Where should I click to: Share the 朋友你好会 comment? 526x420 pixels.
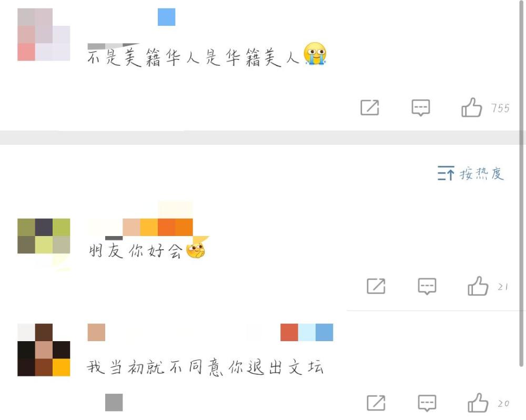click(x=376, y=286)
